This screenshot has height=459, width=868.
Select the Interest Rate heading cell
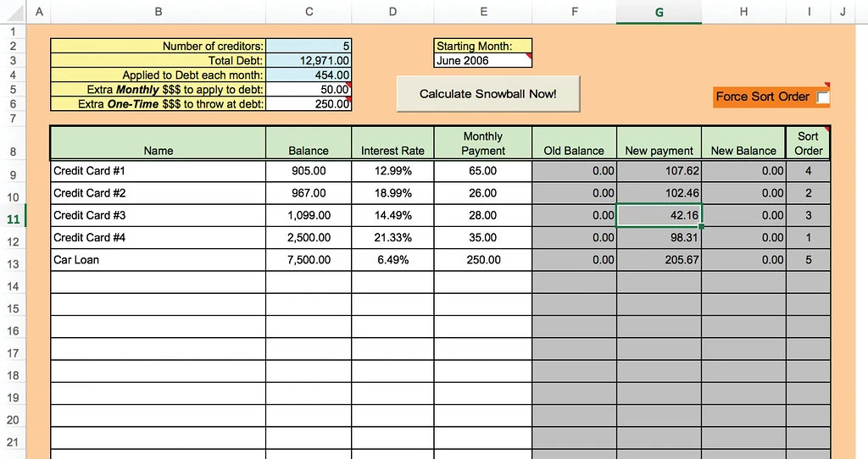click(x=393, y=143)
